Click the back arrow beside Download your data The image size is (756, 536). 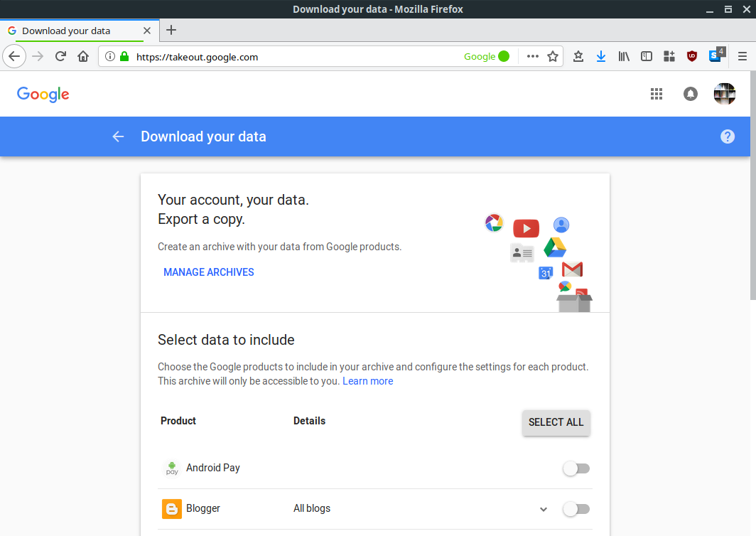tap(118, 136)
